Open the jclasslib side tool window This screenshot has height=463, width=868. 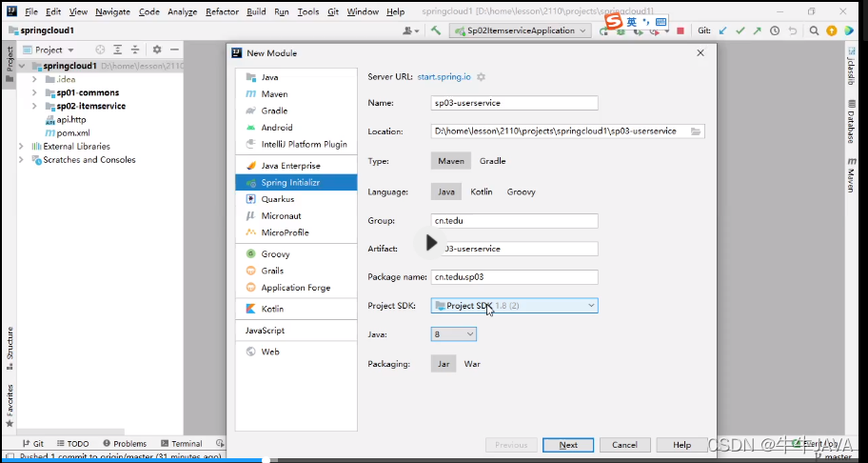click(x=852, y=66)
